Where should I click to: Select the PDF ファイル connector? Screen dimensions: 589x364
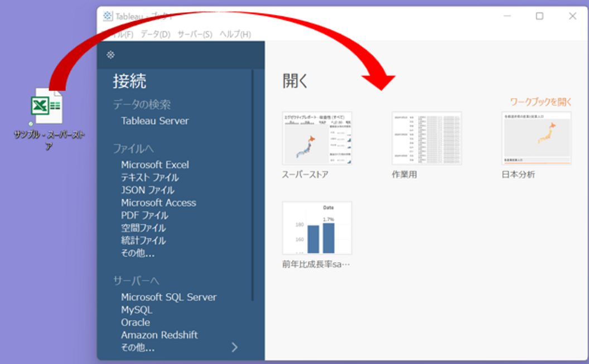coord(144,215)
